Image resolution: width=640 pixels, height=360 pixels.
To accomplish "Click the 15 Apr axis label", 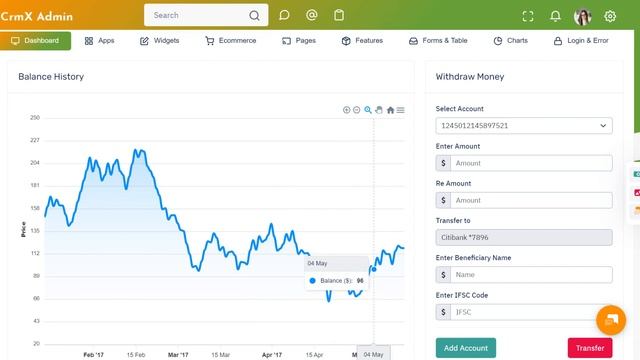I will click(x=314, y=355).
